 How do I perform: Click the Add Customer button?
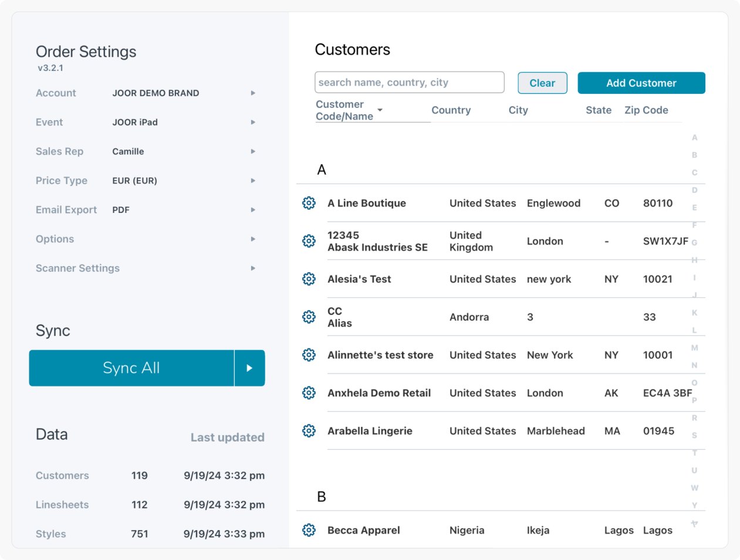(641, 83)
